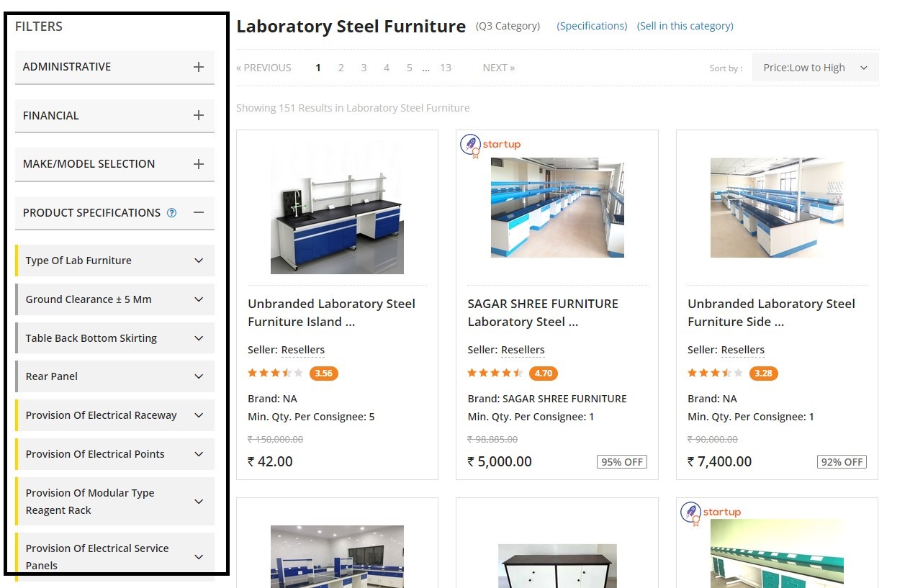Open the Sort by Price dropdown

click(x=815, y=68)
